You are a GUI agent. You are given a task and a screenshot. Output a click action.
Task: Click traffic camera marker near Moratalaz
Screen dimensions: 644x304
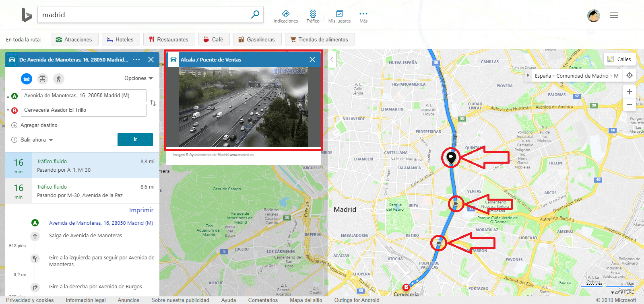click(x=439, y=243)
